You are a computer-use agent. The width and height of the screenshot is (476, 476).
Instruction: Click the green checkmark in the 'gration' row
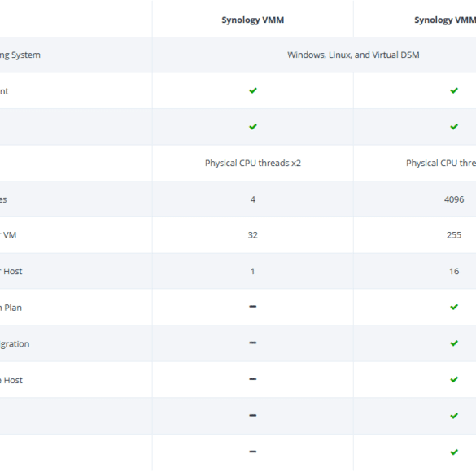[x=454, y=343]
